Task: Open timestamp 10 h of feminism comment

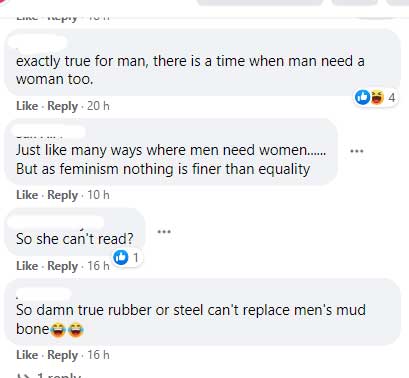Action: [98, 195]
